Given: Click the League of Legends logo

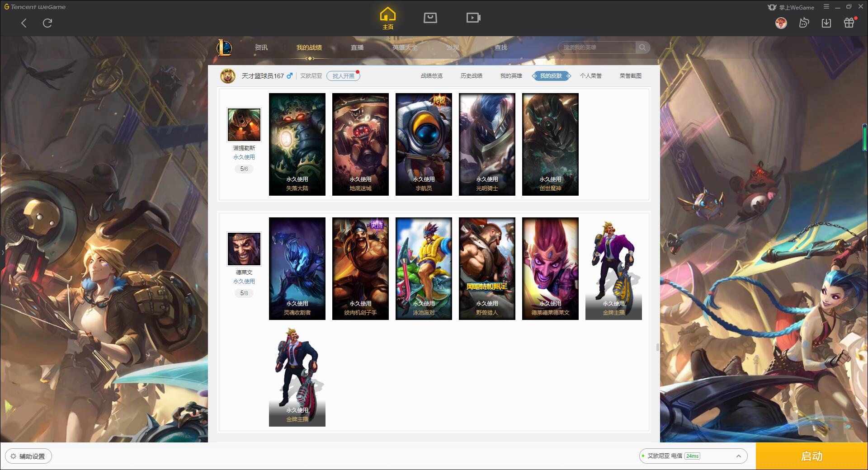Looking at the screenshot, I should tap(224, 47).
